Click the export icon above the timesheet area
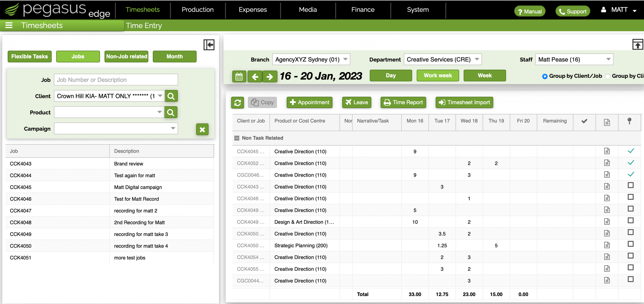This screenshot has width=644, height=304. tap(638, 44)
